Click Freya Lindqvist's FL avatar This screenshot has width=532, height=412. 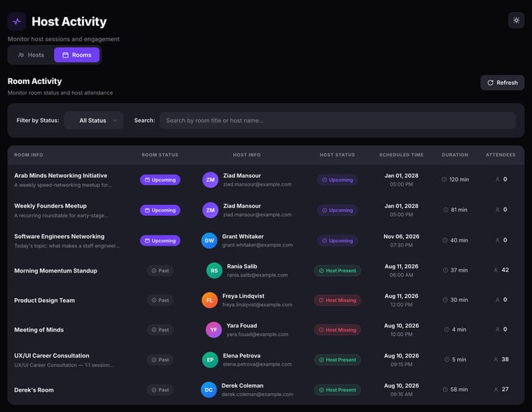point(210,301)
